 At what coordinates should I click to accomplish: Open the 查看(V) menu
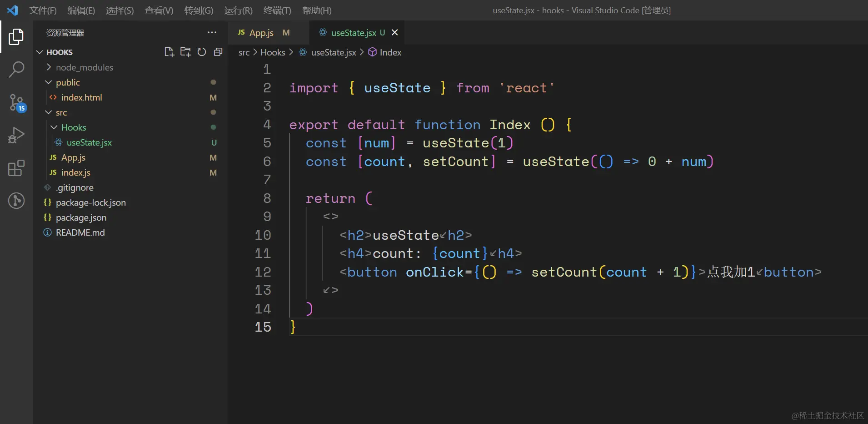(159, 10)
